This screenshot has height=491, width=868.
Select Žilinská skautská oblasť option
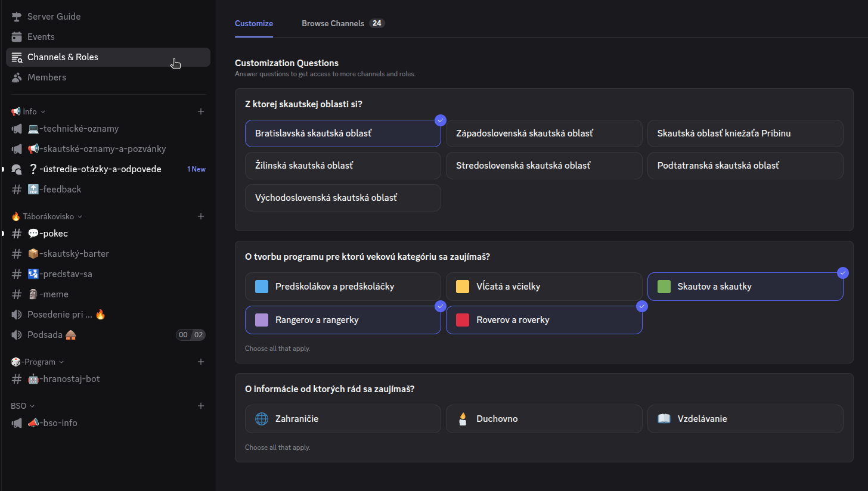click(343, 166)
